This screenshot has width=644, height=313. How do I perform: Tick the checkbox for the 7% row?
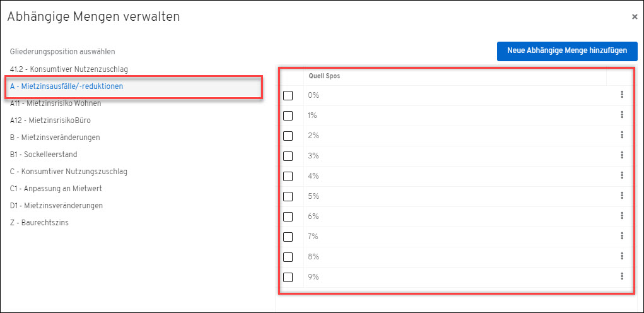tap(288, 237)
